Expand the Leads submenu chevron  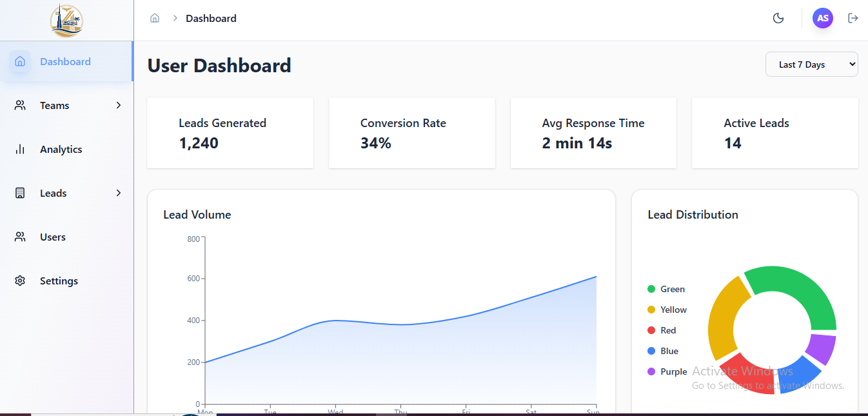(x=119, y=193)
